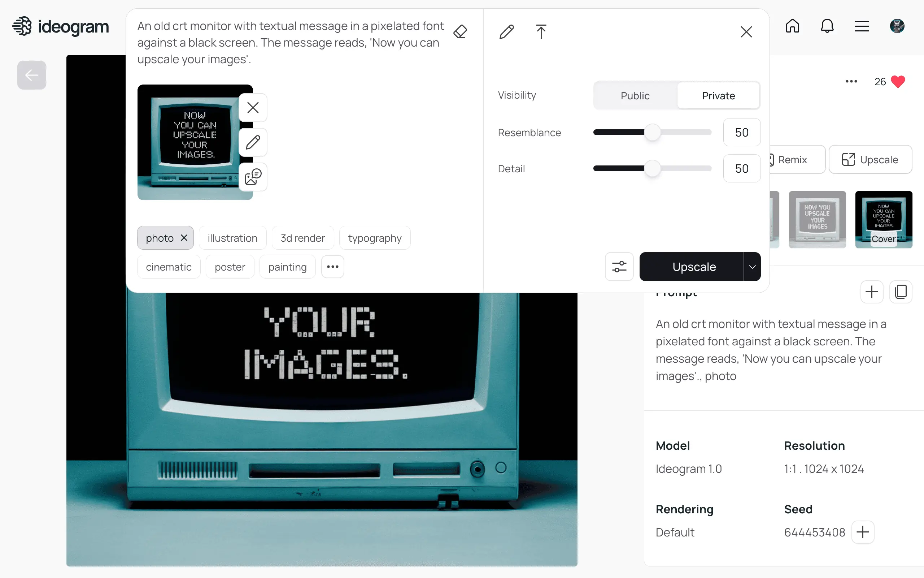Screen dimensions: 924x578
Task: Click the prompt text area in panel
Action: [291, 42]
